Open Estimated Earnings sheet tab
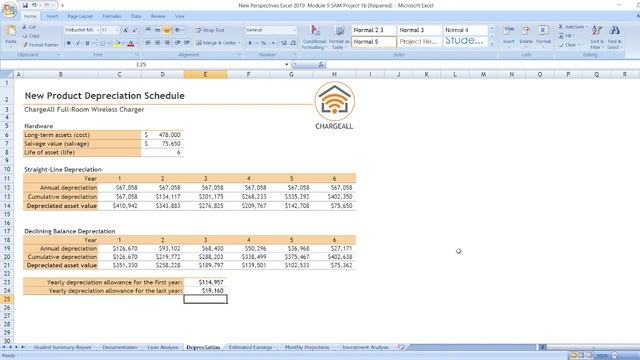This screenshot has width=640, height=360. coord(250,347)
